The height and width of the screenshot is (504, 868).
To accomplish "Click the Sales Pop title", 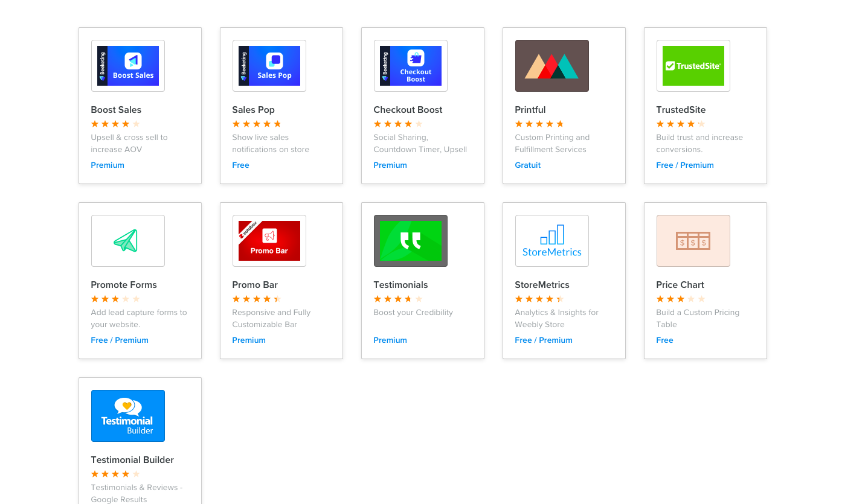I will pyautogui.click(x=253, y=110).
